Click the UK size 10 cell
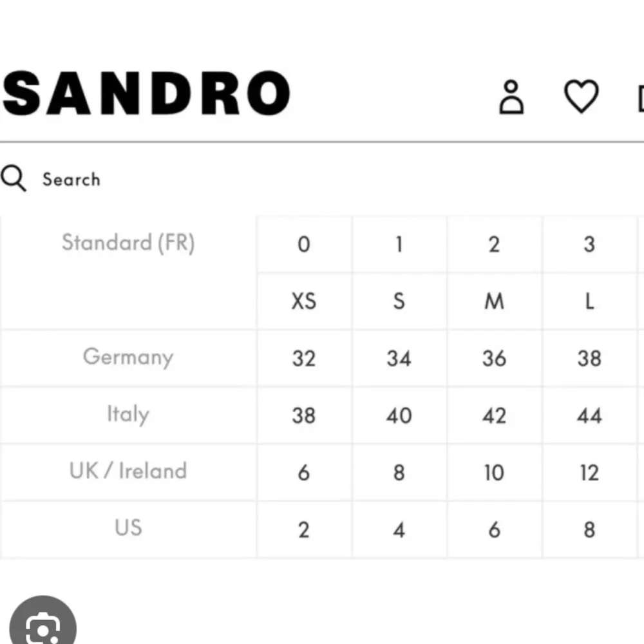The image size is (644, 644). 494,473
